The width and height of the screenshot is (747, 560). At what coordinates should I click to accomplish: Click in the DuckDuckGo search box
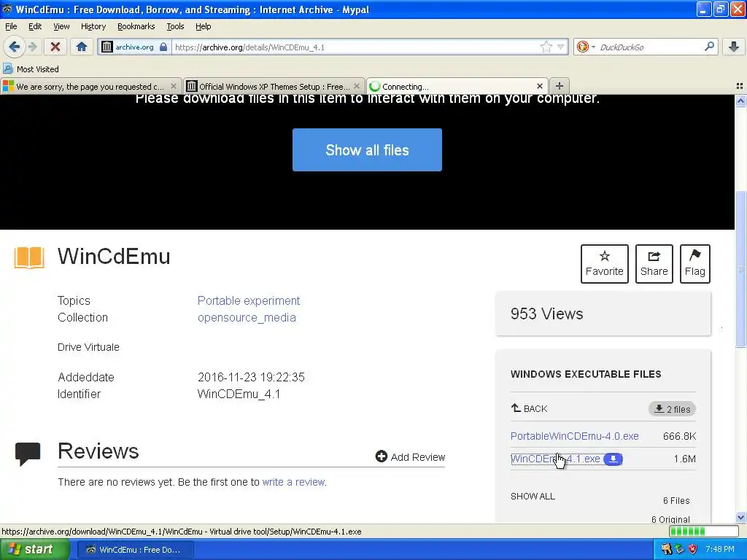650,47
